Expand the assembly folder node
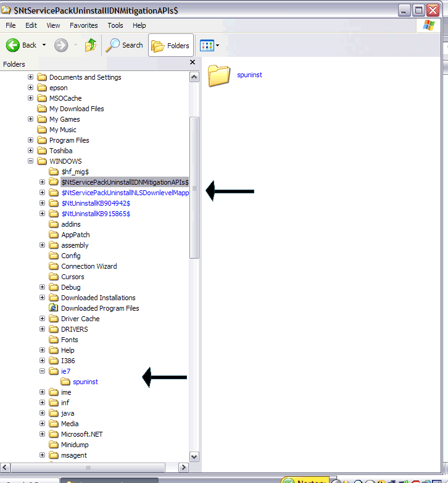Image resolution: width=448 pixels, height=483 pixels. click(43, 245)
